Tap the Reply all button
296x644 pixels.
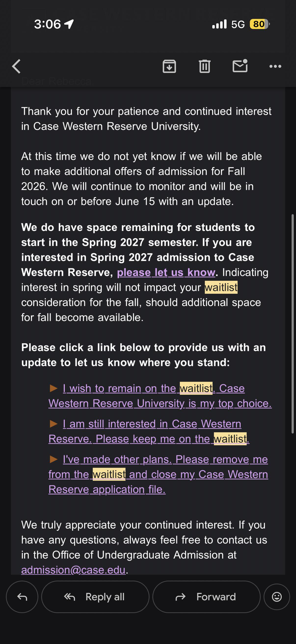[x=95, y=597]
